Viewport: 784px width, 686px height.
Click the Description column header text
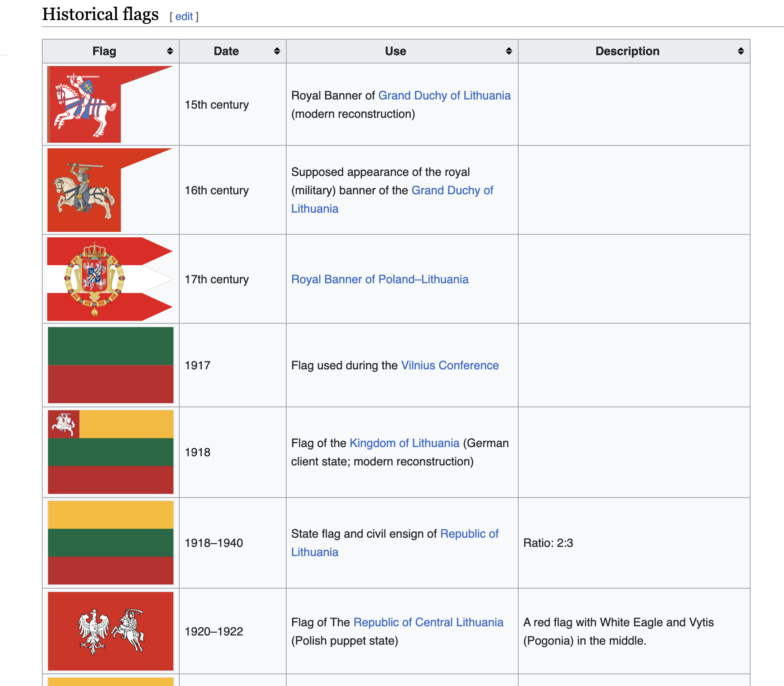(627, 51)
